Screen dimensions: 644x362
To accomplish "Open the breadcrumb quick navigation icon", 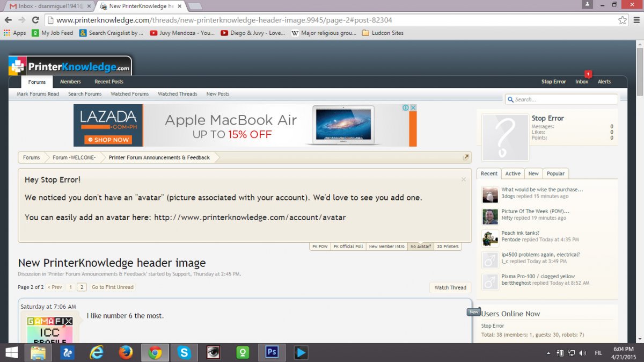I will pos(466,157).
